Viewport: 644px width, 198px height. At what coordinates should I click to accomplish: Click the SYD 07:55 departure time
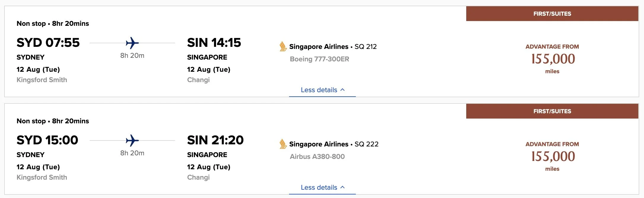pyautogui.click(x=48, y=43)
